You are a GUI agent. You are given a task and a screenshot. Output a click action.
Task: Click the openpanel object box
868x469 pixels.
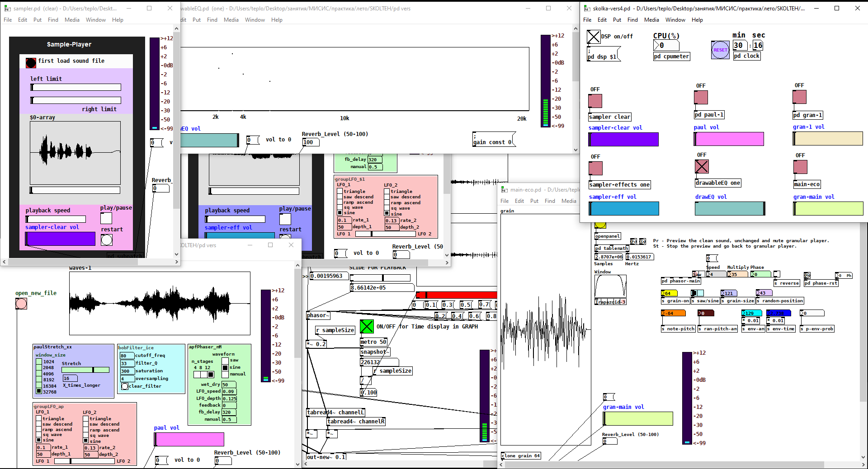coord(608,236)
